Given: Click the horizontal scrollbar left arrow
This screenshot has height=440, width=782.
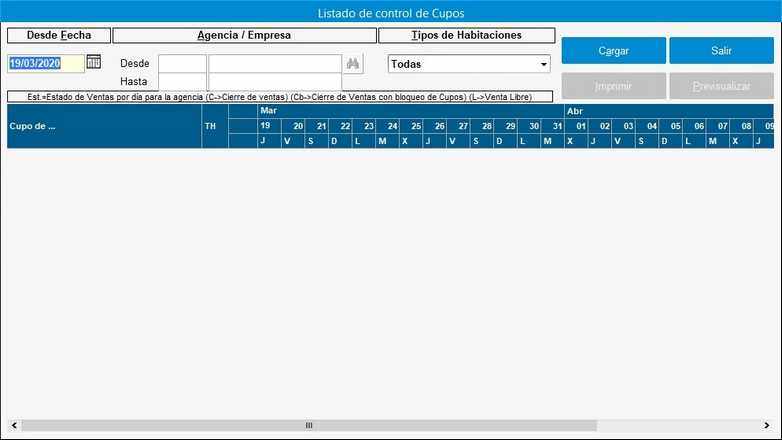Looking at the screenshot, I should [x=14, y=425].
